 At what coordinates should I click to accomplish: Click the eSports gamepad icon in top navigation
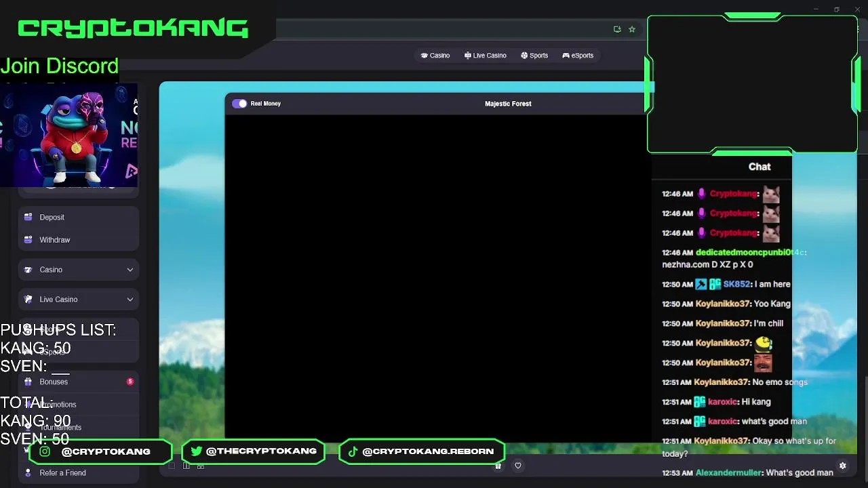point(566,56)
